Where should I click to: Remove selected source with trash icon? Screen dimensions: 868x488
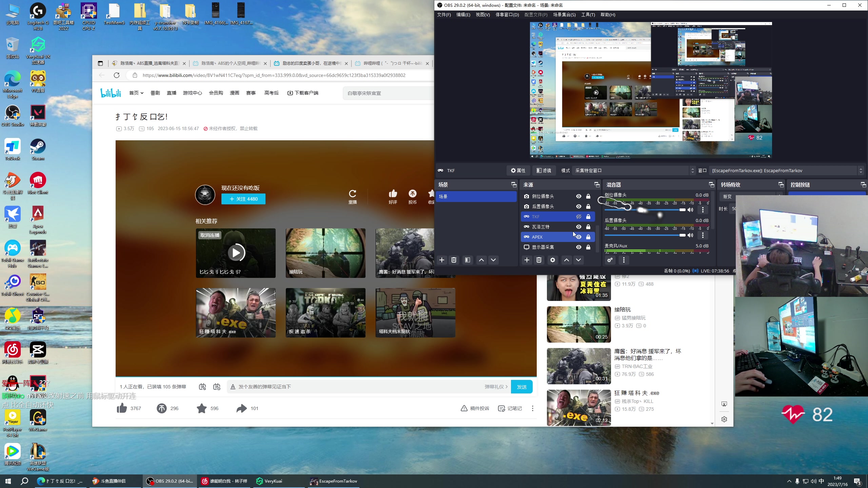539,260
